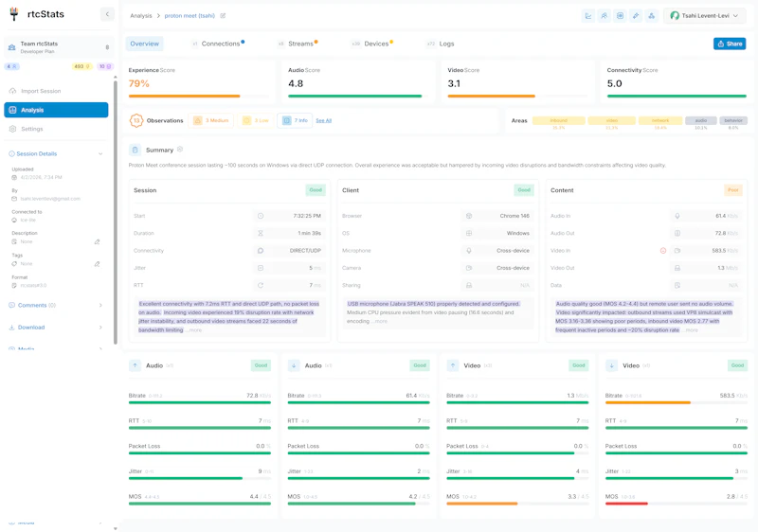Select Analysis in the sidebar
Viewport: 758px width, 532px height.
(56, 110)
